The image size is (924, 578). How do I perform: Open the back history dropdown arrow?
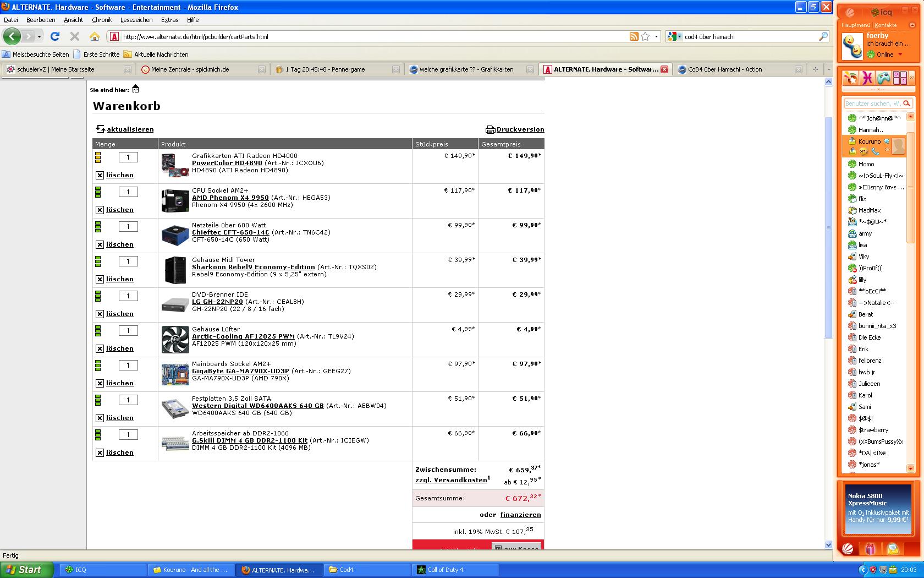pyautogui.click(x=39, y=37)
